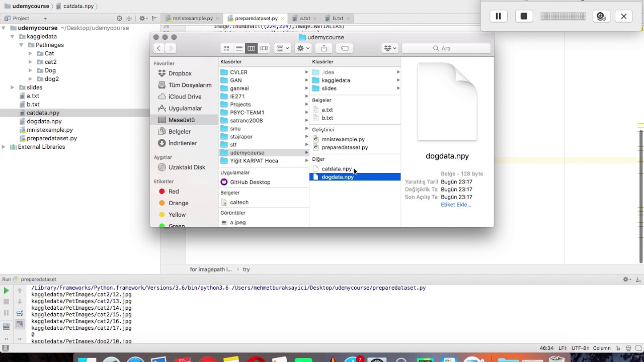The width and height of the screenshot is (644, 362).
Task: Click the UTF-8 encoding status
Action: (x=580, y=348)
